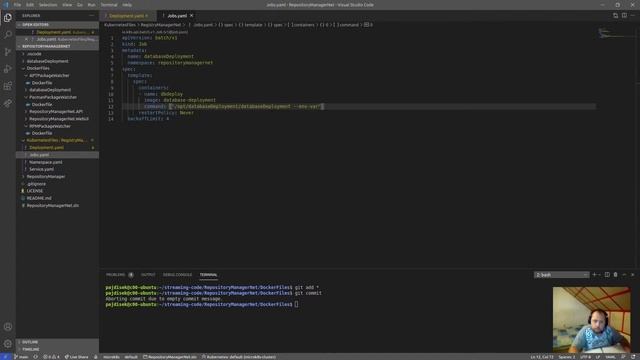Open the View menu

click(67, 5)
